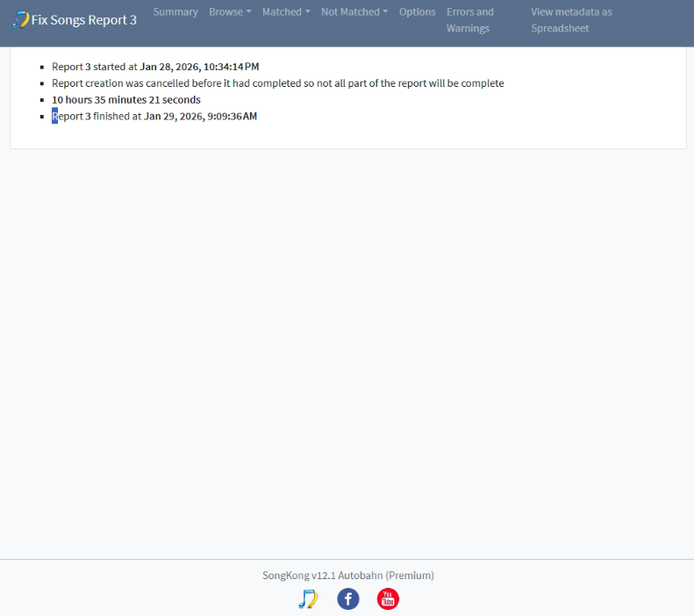The width and height of the screenshot is (694, 616).
Task: Open Errors and Warnings page
Action: pyautogui.click(x=469, y=20)
